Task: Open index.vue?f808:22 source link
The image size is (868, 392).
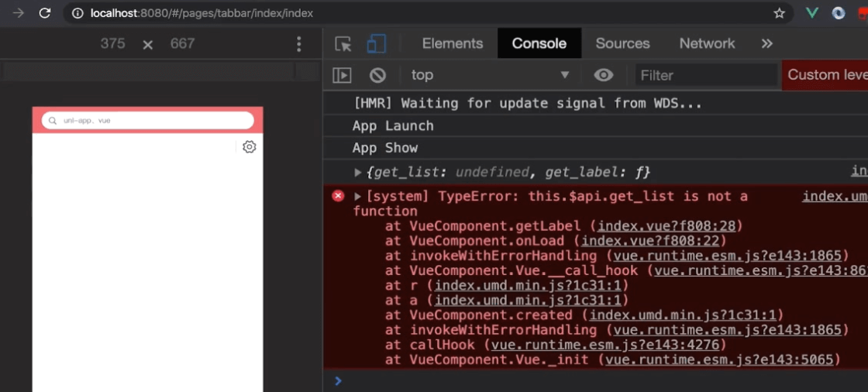Action: 650,241
